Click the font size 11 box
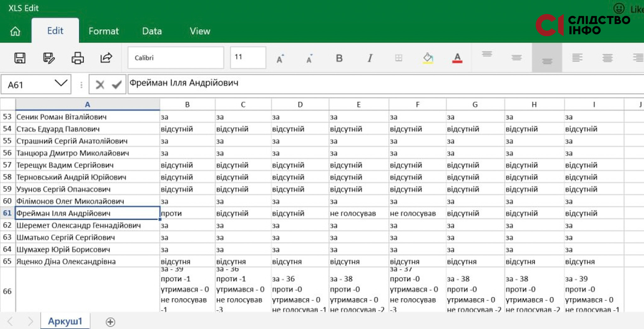This screenshot has width=644, height=329. click(x=248, y=58)
